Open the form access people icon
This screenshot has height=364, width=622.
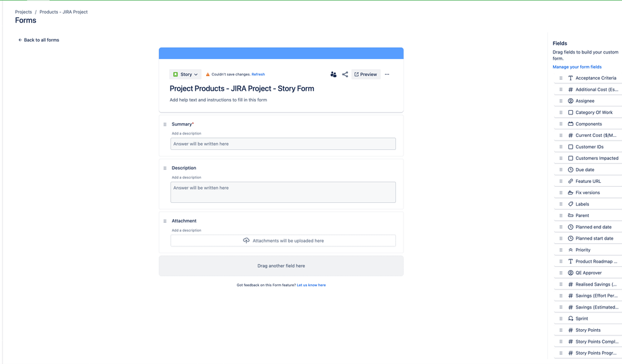(x=333, y=74)
